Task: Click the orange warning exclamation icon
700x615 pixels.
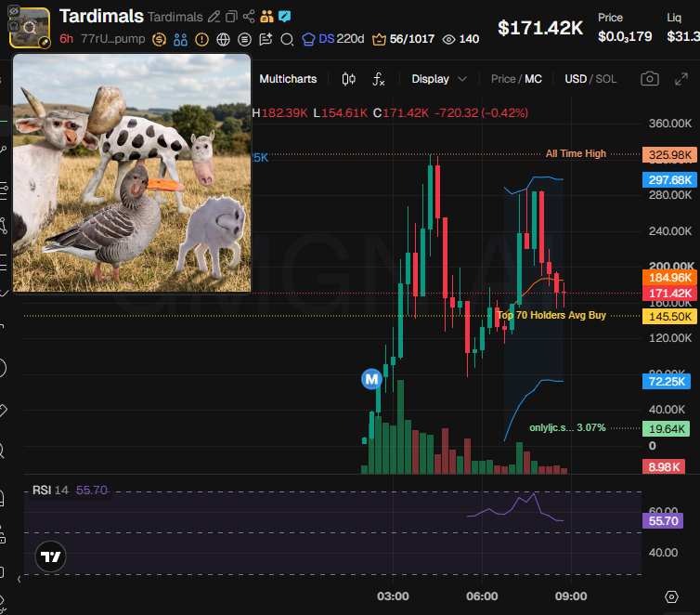Action: click(x=201, y=40)
